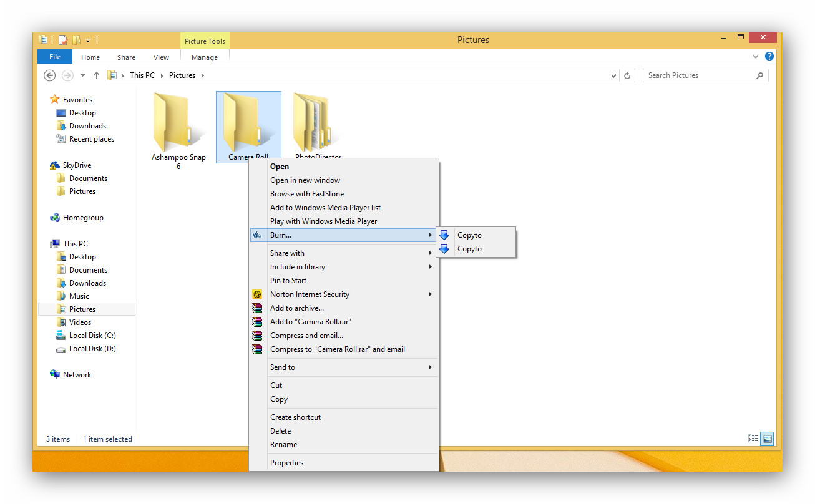Open the Manage tab under Picture Tools

tap(205, 57)
